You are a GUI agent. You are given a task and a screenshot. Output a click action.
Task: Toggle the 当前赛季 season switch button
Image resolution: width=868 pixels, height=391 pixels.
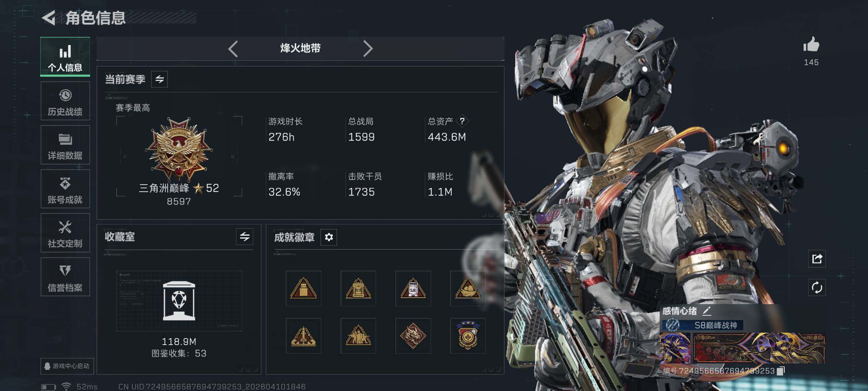tap(159, 79)
